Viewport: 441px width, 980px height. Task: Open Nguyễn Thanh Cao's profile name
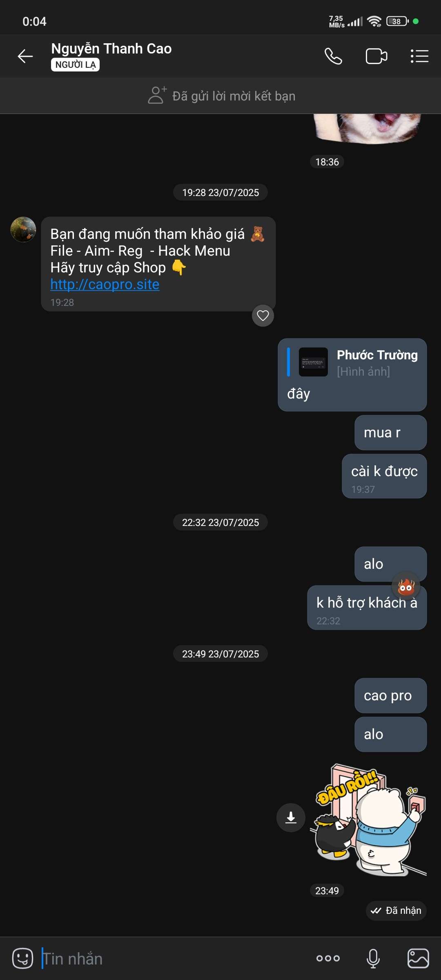tap(111, 49)
